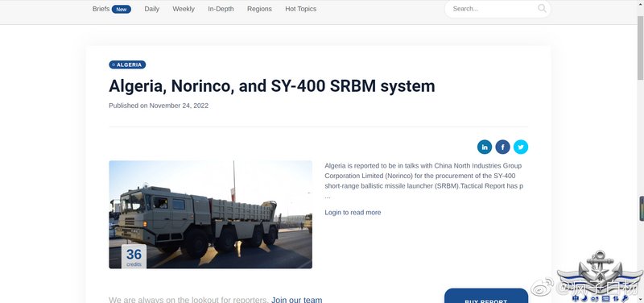This screenshot has width=644, height=303.
Task: Click the BUY REPORT button
Action: pos(486,296)
